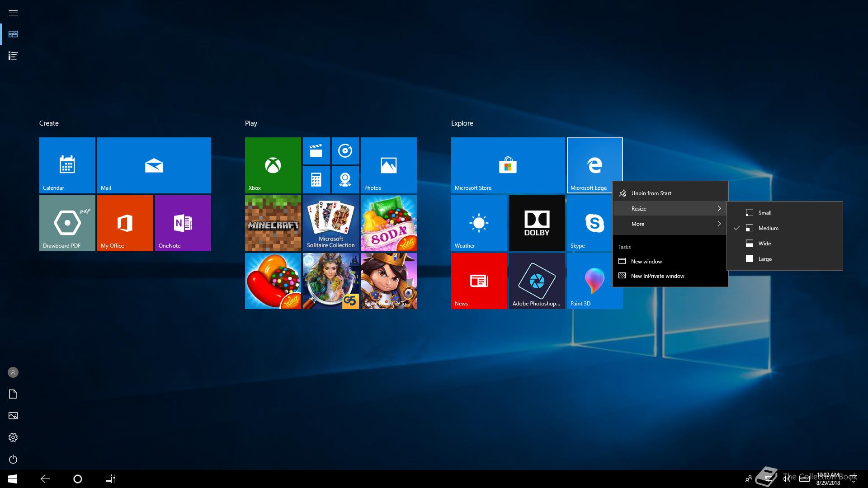Open the My Office tile
The height and width of the screenshot is (488, 868).
click(x=125, y=223)
